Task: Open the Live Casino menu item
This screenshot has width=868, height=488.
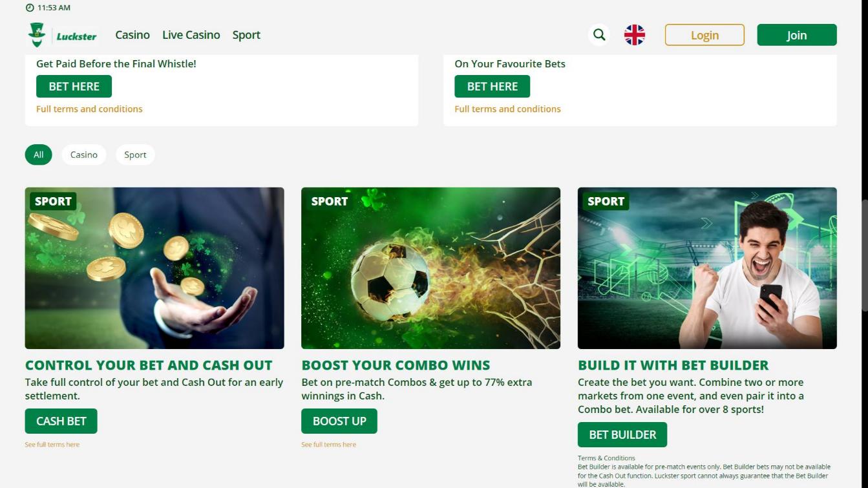Action: click(191, 35)
